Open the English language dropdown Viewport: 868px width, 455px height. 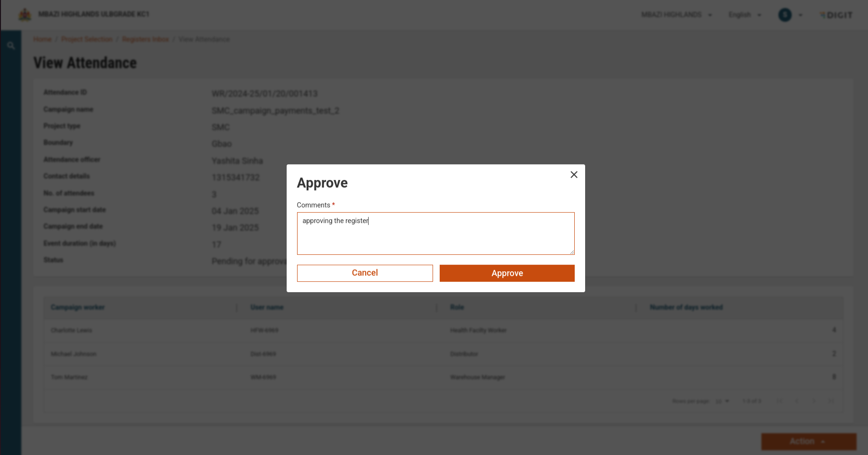coord(744,15)
